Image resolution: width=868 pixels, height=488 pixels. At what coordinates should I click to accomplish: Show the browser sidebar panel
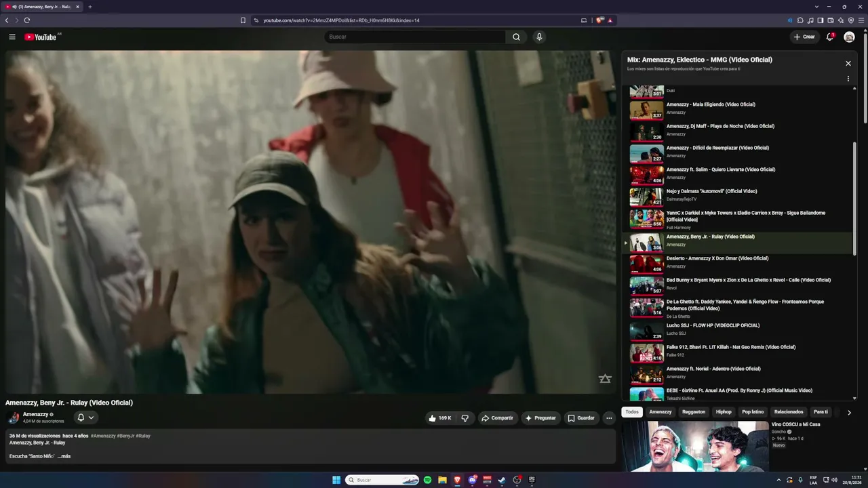821,20
